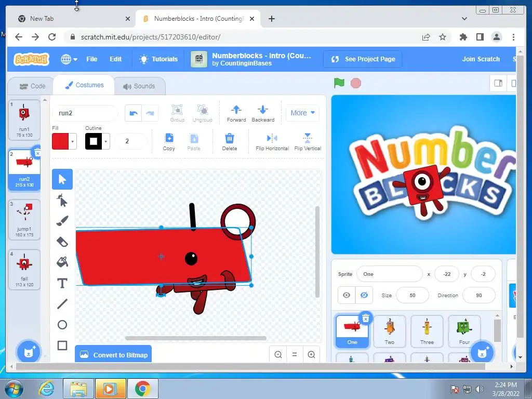This screenshot has width=532, height=399.
Task: Flip the shape vertically
Action: click(x=308, y=142)
